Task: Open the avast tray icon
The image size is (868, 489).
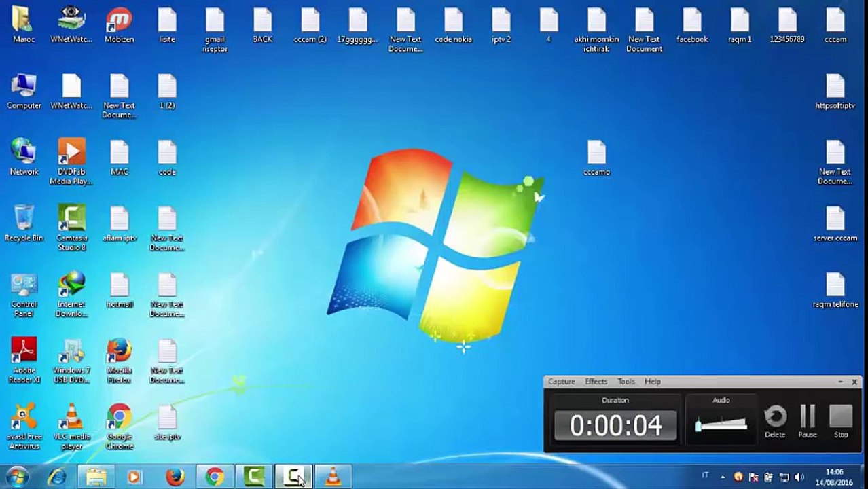Action: [x=738, y=477]
